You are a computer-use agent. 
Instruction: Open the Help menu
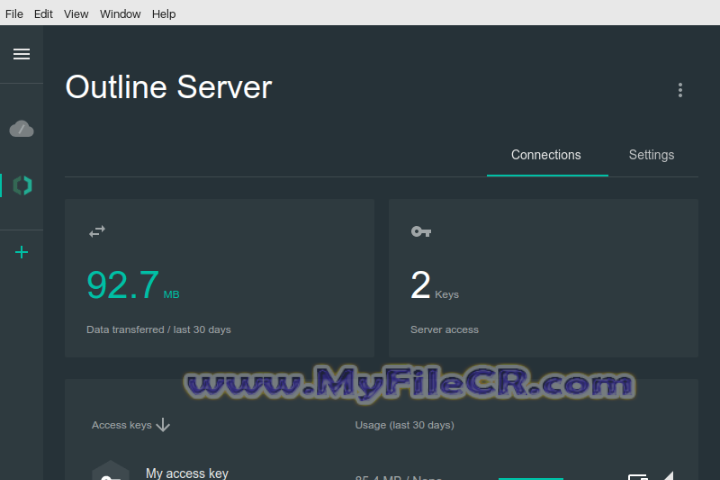pos(164,14)
